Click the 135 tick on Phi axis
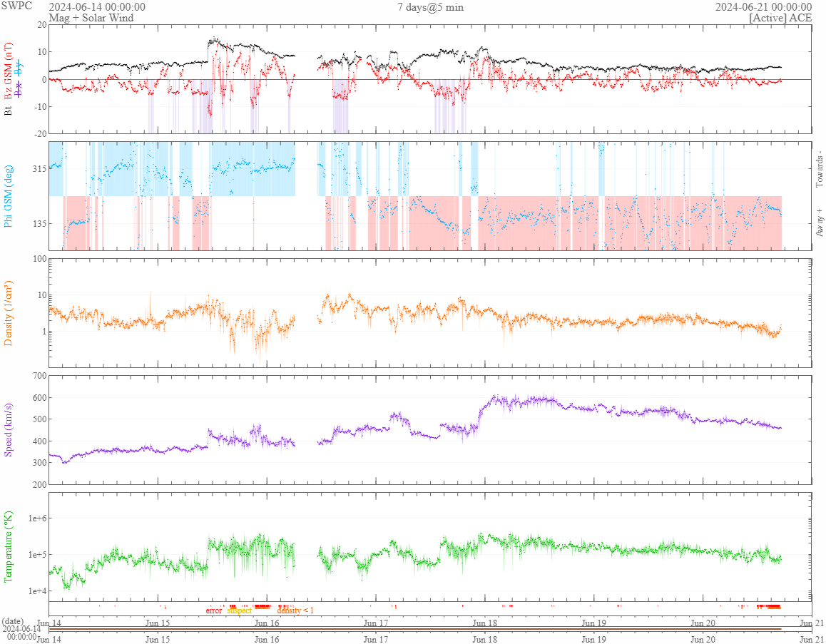The width and height of the screenshot is (826, 644). pos(39,223)
